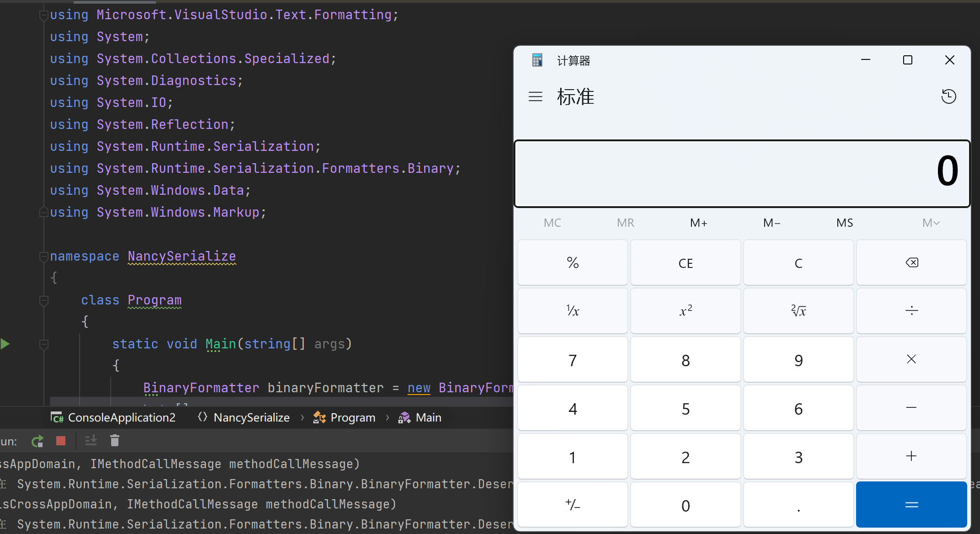Viewport: 980px width, 534px height.
Task: Click the minus operator button
Action: point(911,408)
